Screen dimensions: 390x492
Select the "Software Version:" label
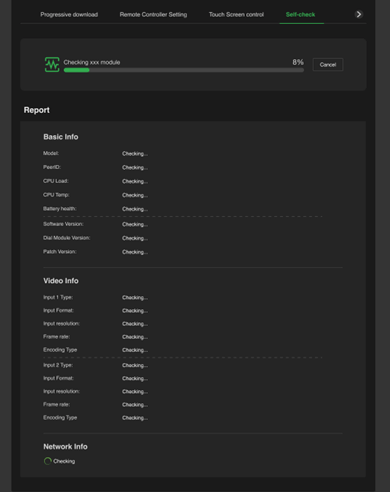(x=63, y=224)
